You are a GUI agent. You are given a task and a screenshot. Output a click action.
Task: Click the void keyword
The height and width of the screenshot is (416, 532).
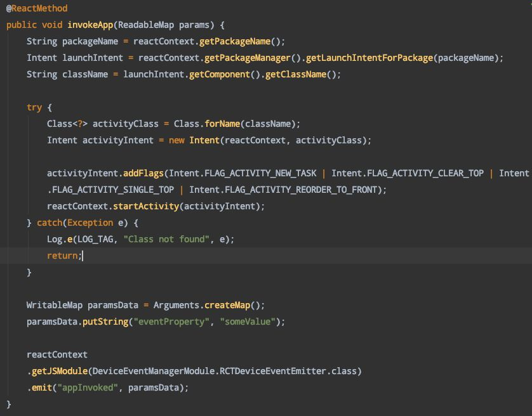pos(52,25)
